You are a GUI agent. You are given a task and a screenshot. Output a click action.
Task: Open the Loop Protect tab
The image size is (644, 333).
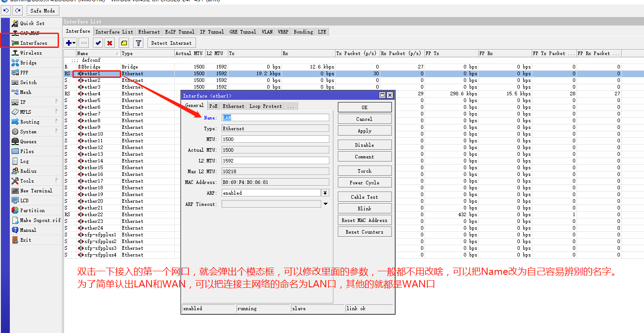pos(265,107)
